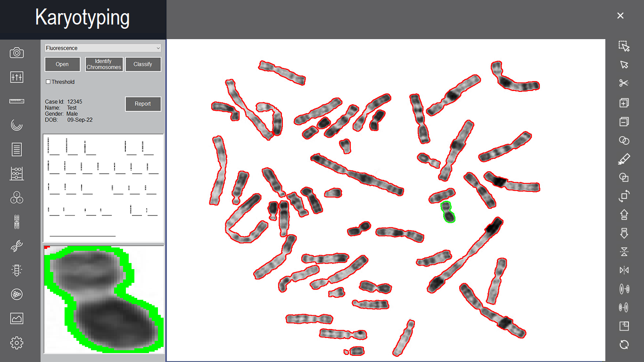Click the vertical flip tool
This screenshot has height=362, width=644.
(x=624, y=252)
